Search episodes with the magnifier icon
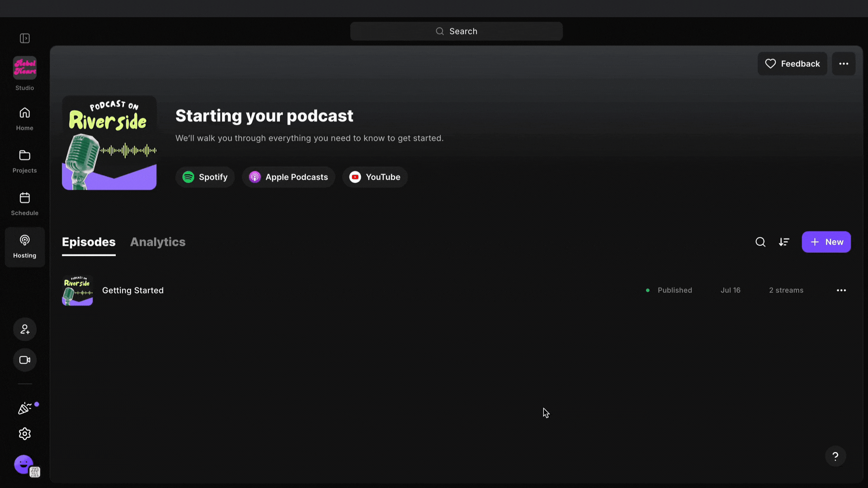This screenshot has width=868, height=488. pyautogui.click(x=760, y=242)
